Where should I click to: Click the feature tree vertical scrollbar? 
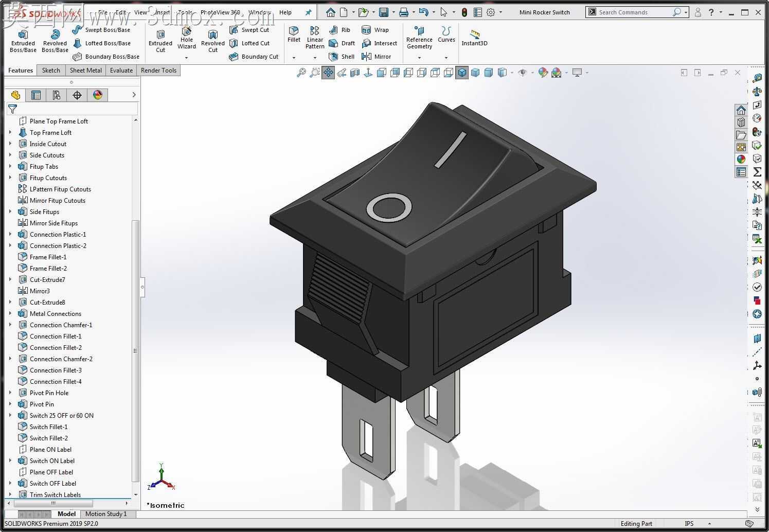coord(136,351)
